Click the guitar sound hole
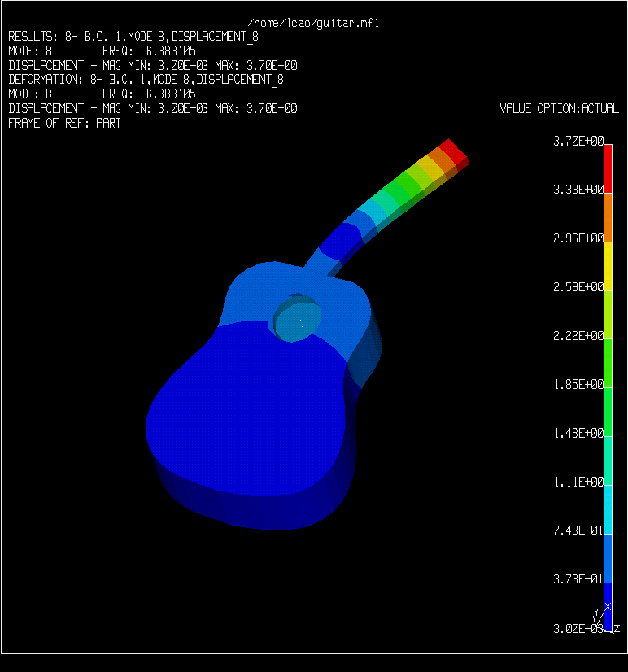This screenshot has height=672, width=628. (296, 319)
